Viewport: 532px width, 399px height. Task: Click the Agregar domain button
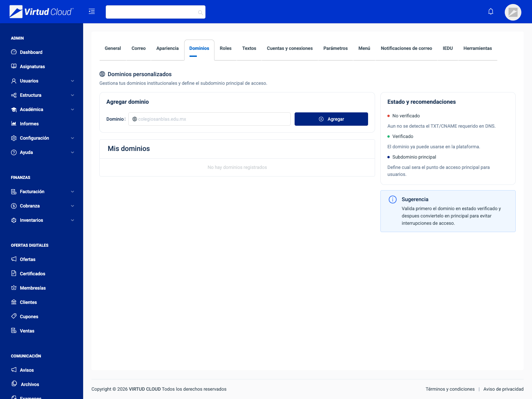coord(331,119)
